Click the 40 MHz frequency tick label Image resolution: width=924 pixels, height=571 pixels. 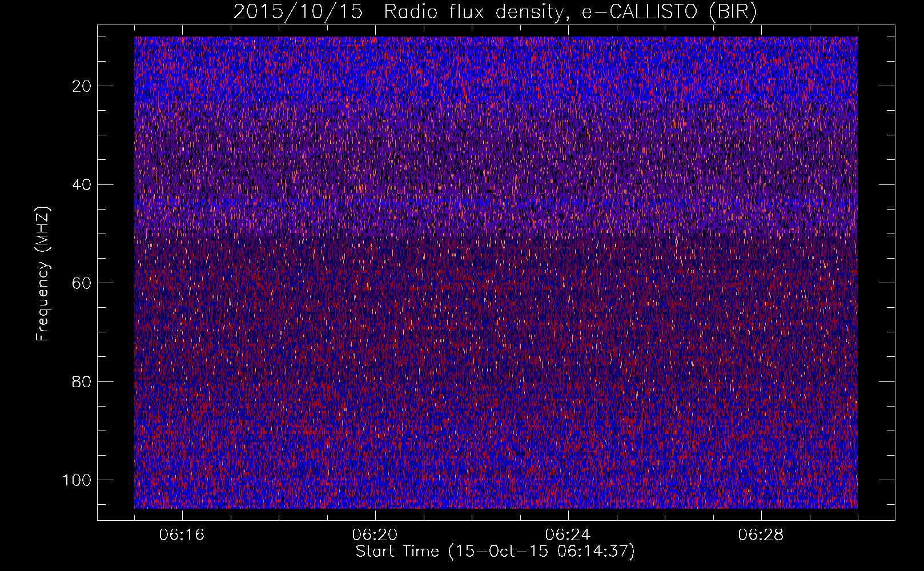tap(81, 184)
